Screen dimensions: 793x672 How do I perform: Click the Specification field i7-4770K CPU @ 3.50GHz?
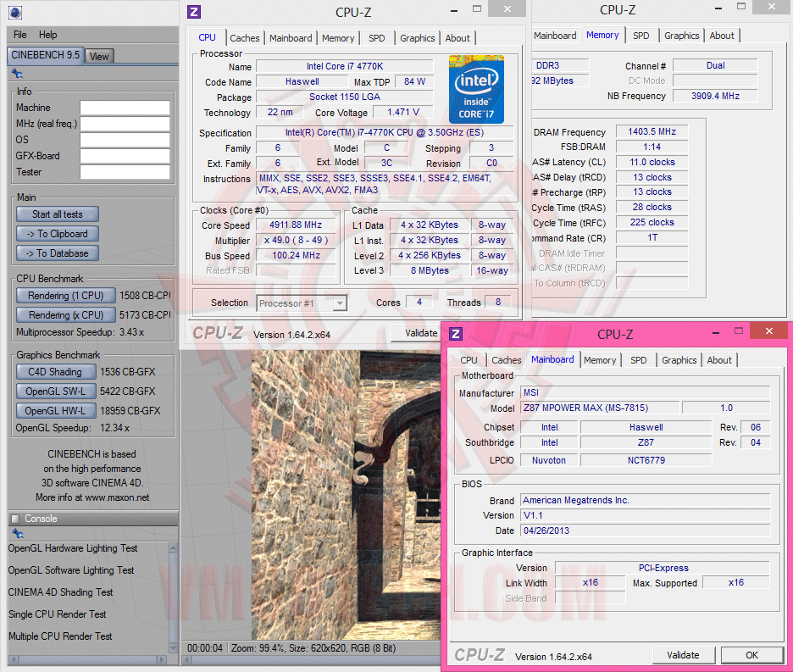pos(385,132)
